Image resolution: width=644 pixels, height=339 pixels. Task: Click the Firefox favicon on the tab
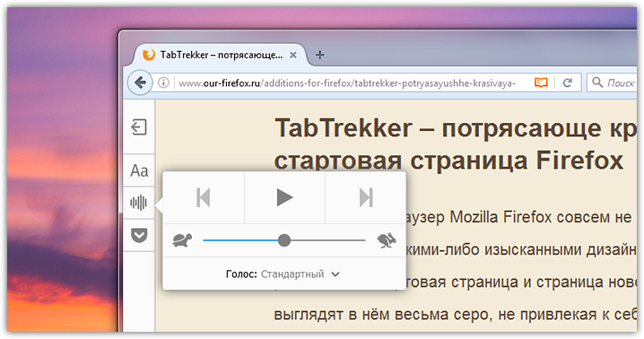pyautogui.click(x=148, y=54)
